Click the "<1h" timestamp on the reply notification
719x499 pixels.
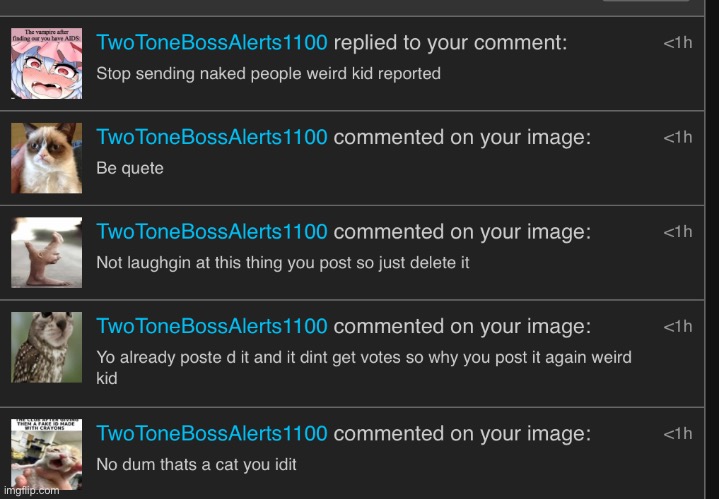677,43
